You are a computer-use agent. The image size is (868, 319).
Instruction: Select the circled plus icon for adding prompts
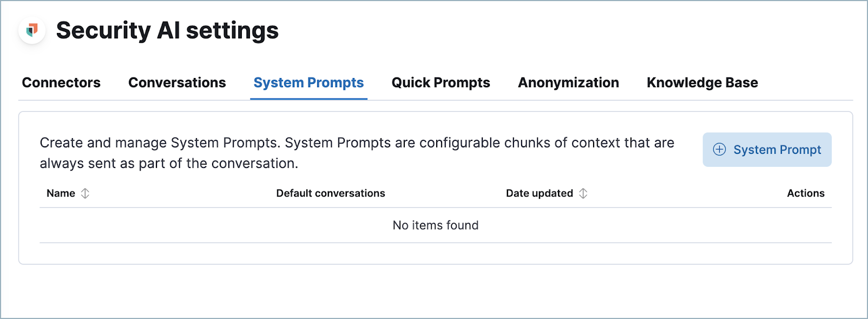[720, 149]
